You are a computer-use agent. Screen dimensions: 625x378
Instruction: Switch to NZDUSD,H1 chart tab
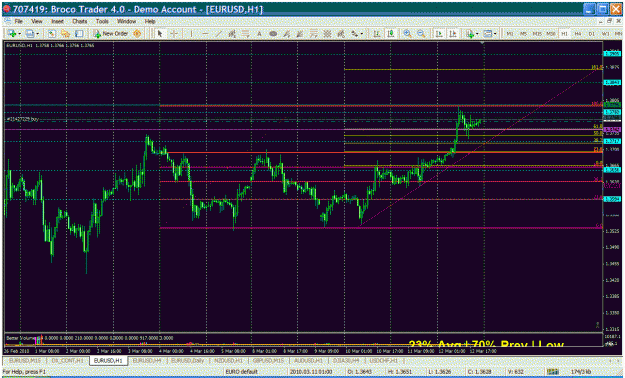(x=228, y=360)
